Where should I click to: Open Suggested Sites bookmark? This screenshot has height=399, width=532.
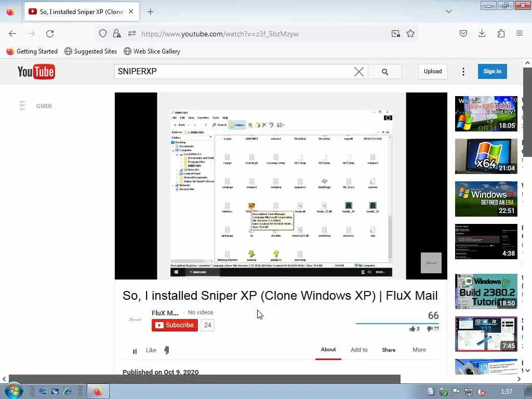pyautogui.click(x=90, y=51)
